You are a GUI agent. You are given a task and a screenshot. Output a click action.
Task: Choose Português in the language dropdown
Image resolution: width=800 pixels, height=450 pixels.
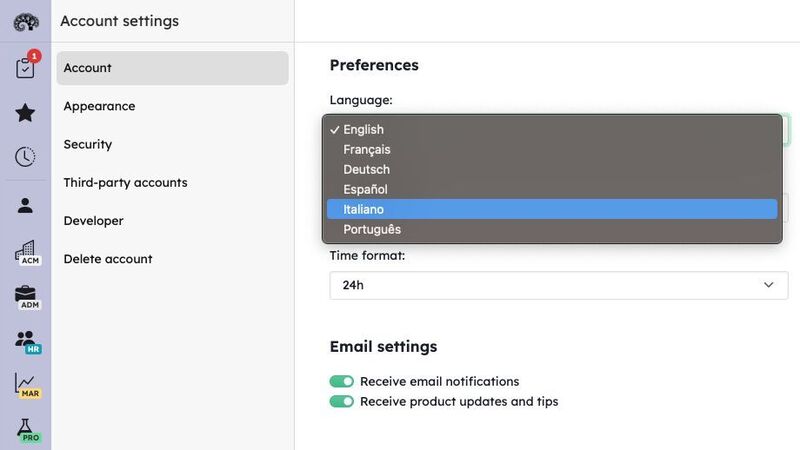(x=552, y=229)
